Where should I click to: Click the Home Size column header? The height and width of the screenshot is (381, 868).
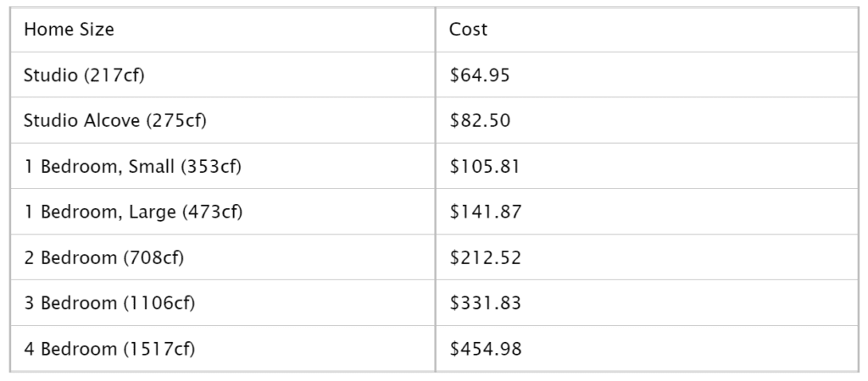(223, 30)
